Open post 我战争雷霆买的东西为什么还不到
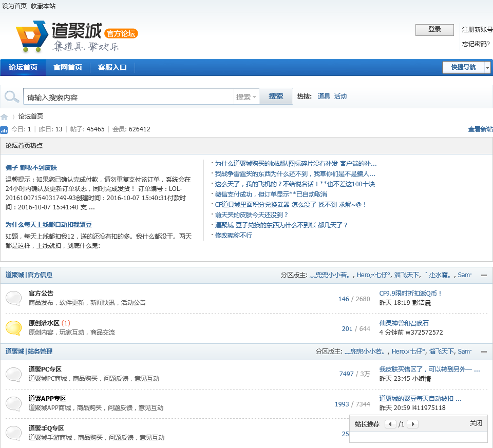Viewport: 493px width, 448px height. (295, 174)
